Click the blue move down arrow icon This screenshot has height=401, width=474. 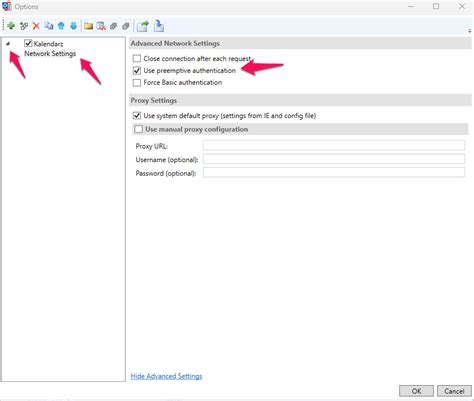[73, 26]
